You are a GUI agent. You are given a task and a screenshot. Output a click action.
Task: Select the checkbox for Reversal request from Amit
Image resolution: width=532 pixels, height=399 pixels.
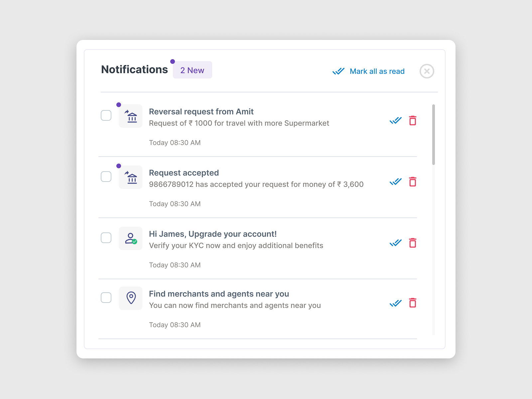tap(106, 115)
